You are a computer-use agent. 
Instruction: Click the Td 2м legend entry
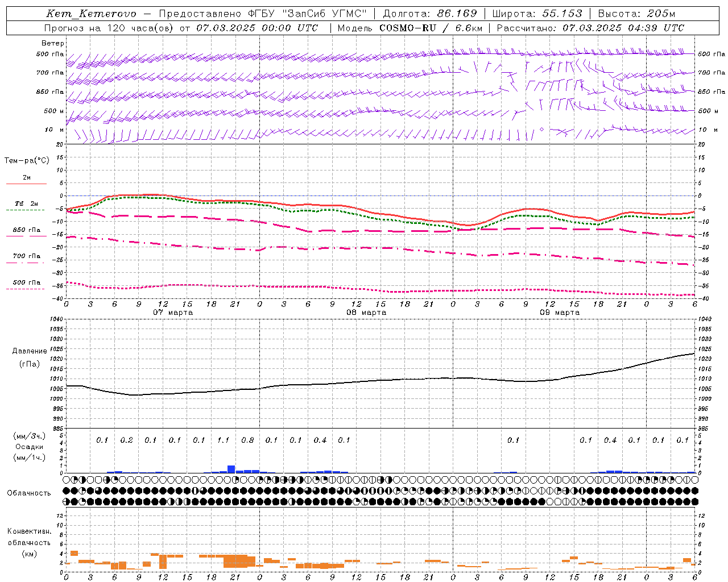tap(26, 203)
